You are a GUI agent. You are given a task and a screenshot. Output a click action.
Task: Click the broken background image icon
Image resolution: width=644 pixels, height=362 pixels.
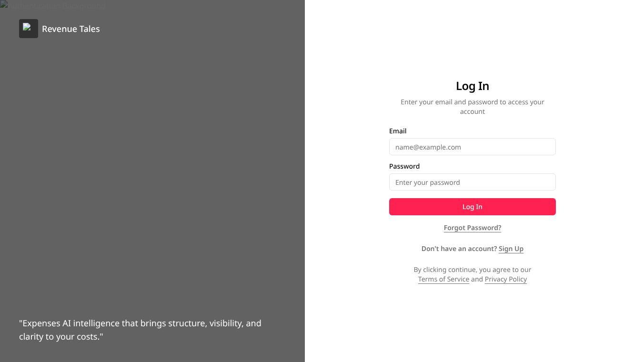tap(4, 5)
